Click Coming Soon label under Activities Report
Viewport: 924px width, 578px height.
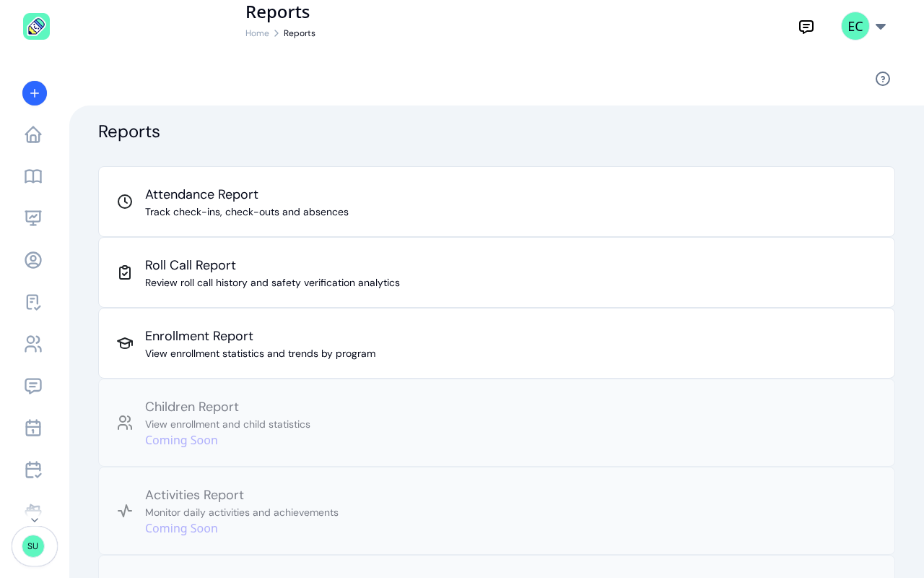pos(181,528)
